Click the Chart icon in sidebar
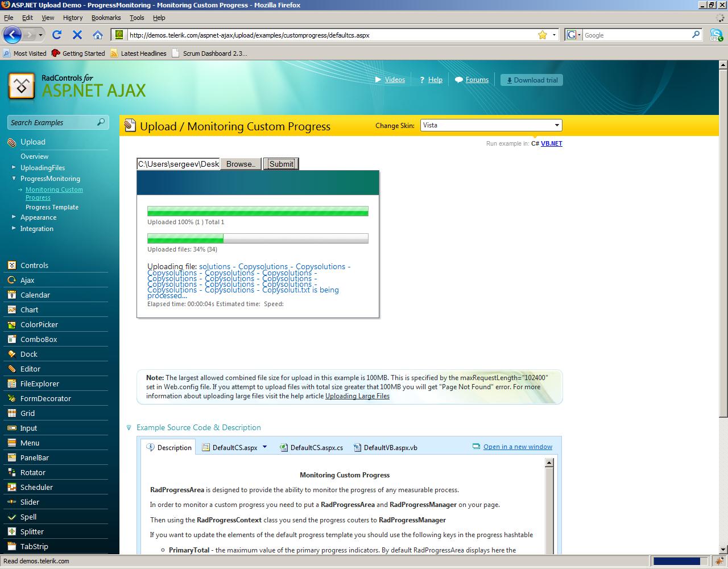Viewport: 728px width, 569px height. (x=11, y=310)
